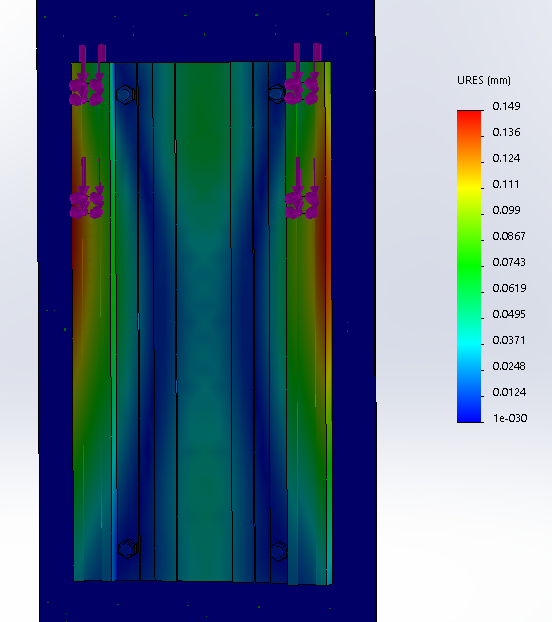
Task: Click the yellow band of the legend bar
Action: point(469,189)
